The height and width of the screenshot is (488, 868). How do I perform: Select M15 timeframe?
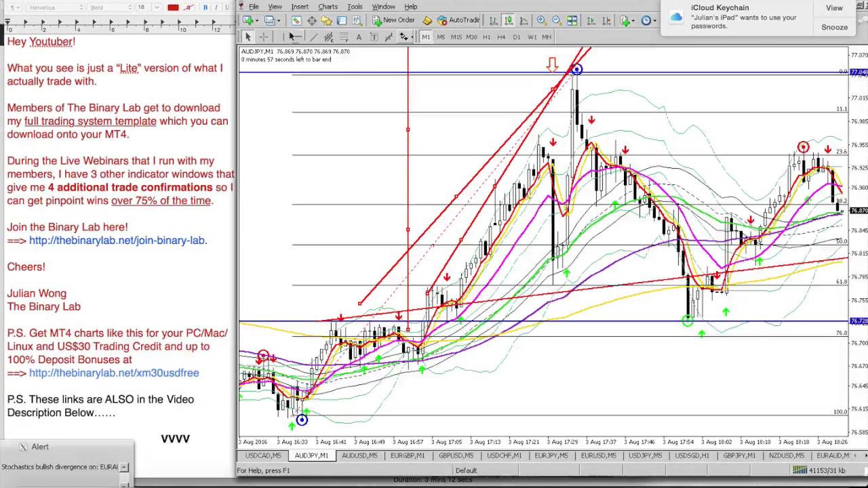coord(456,37)
